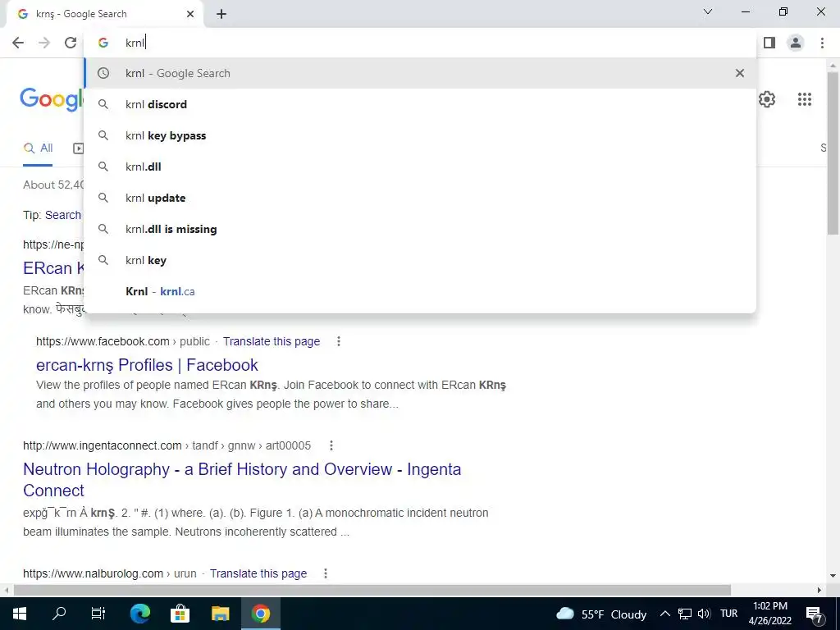Open the Chrome profile avatar
Image resolution: width=840 pixels, height=630 pixels.
[796, 43]
